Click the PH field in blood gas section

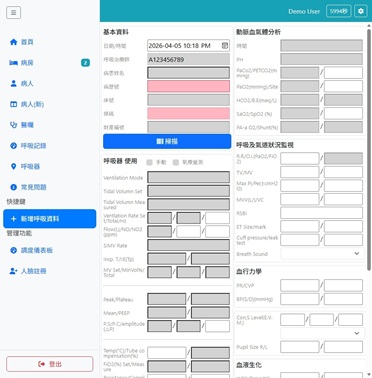[322, 59]
